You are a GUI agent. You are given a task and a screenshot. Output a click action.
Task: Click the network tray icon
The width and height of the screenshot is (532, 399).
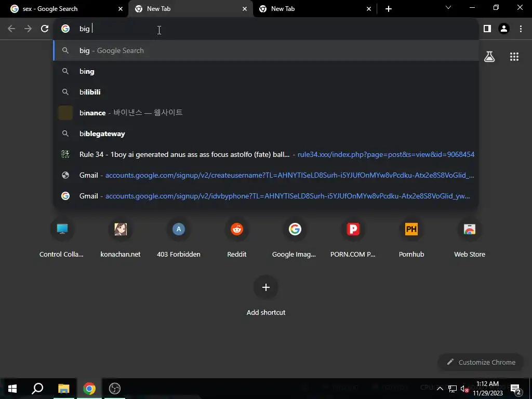(453, 389)
